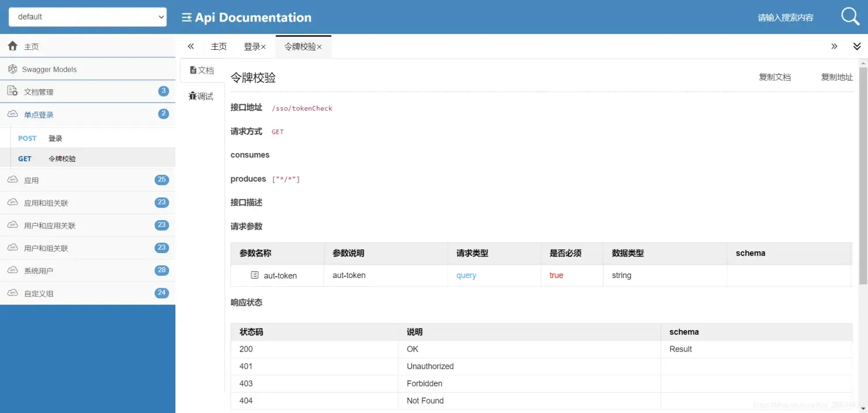Click the home icon in sidebar
The height and width of the screenshot is (413, 868).
(x=13, y=46)
